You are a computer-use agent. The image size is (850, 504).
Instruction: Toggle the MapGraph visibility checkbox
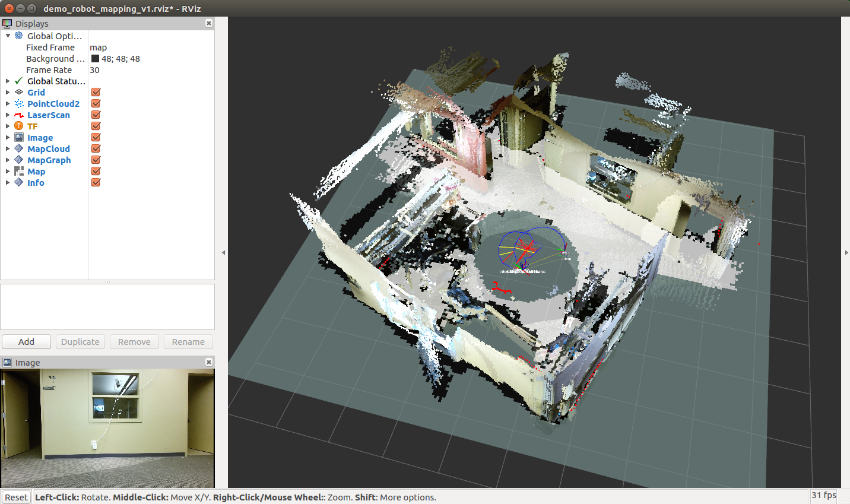coord(96,160)
